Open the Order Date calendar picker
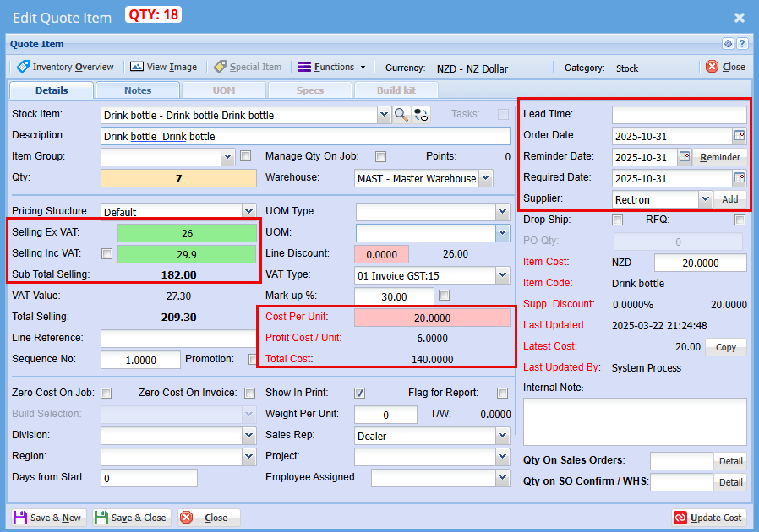This screenshot has width=759, height=532. [x=739, y=136]
